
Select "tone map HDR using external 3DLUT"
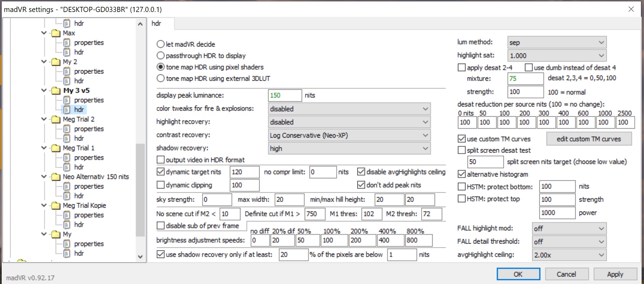click(160, 78)
